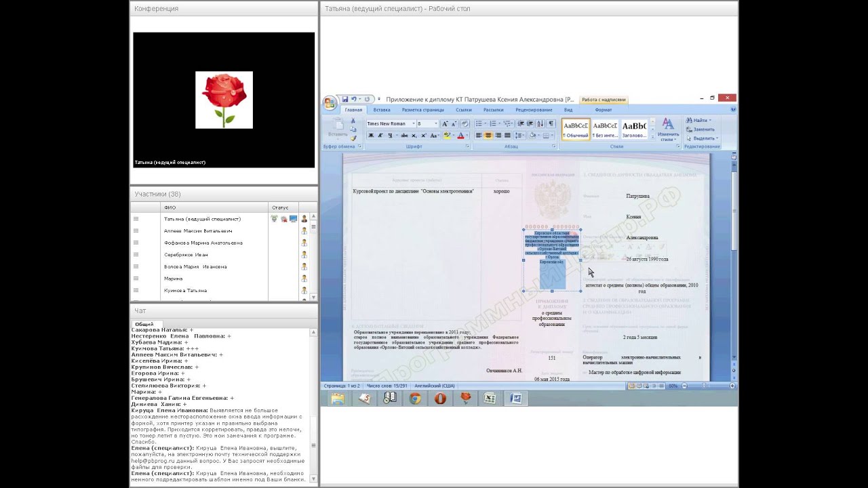Toggle show paragraph marks
868x488 pixels.
(x=551, y=123)
